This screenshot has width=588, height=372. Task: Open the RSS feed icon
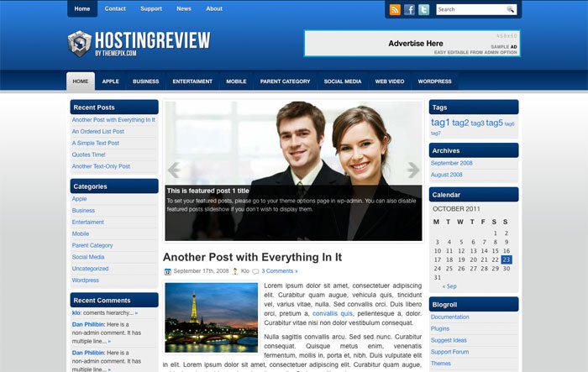coord(395,9)
